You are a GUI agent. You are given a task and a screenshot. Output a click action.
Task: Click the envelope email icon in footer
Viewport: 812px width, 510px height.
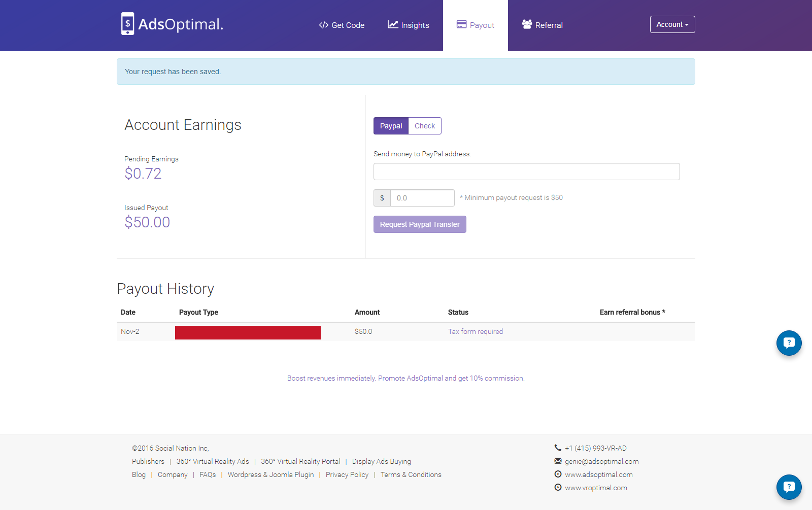(558, 461)
